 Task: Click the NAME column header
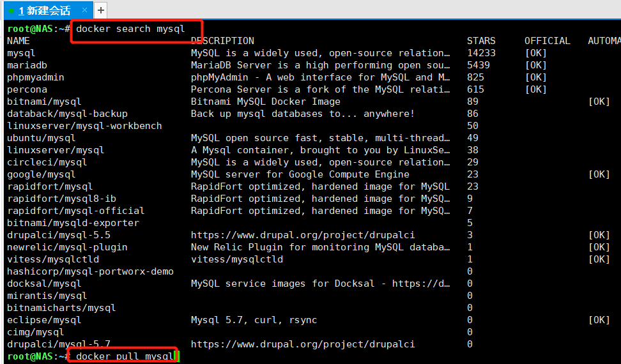19,41
